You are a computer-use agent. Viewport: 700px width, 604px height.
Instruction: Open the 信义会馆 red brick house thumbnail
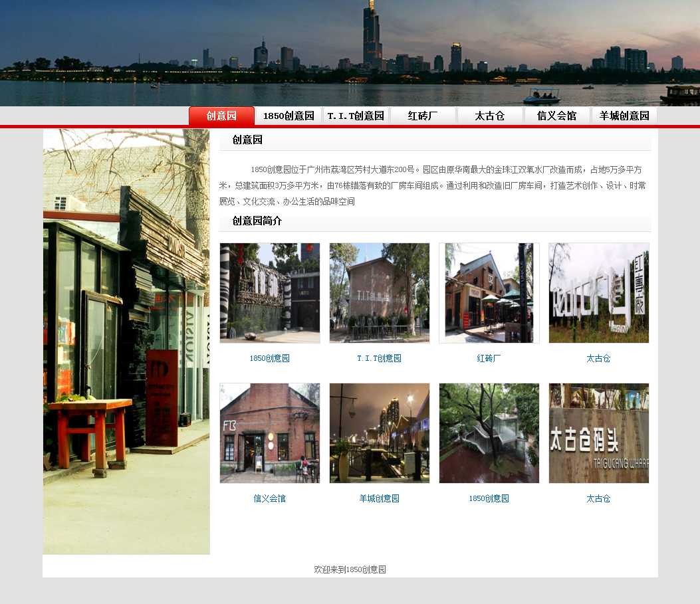coord(270,433)
